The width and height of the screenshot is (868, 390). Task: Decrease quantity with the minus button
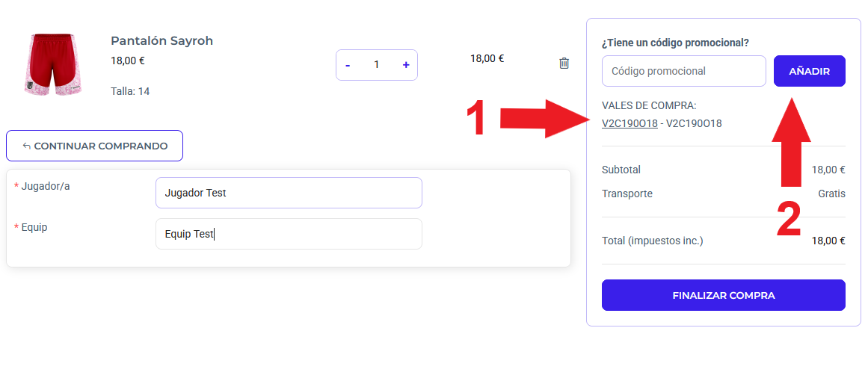pos(348,65)
